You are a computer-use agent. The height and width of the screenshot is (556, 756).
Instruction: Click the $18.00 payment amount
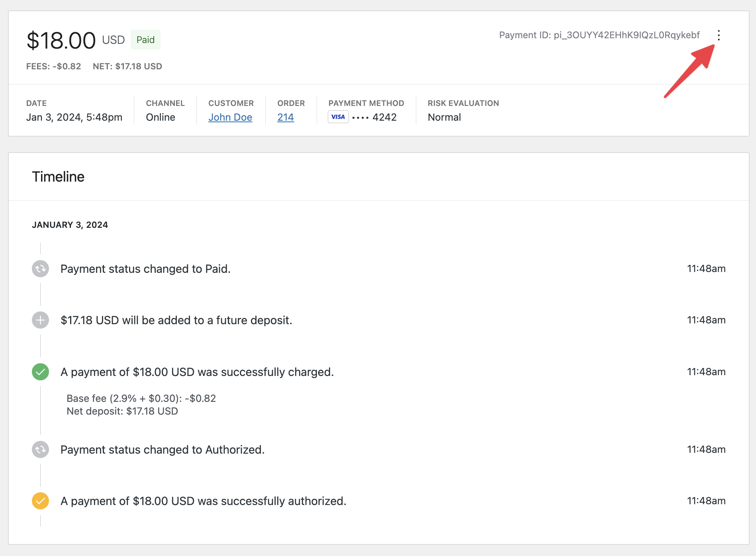click(61, 39)
